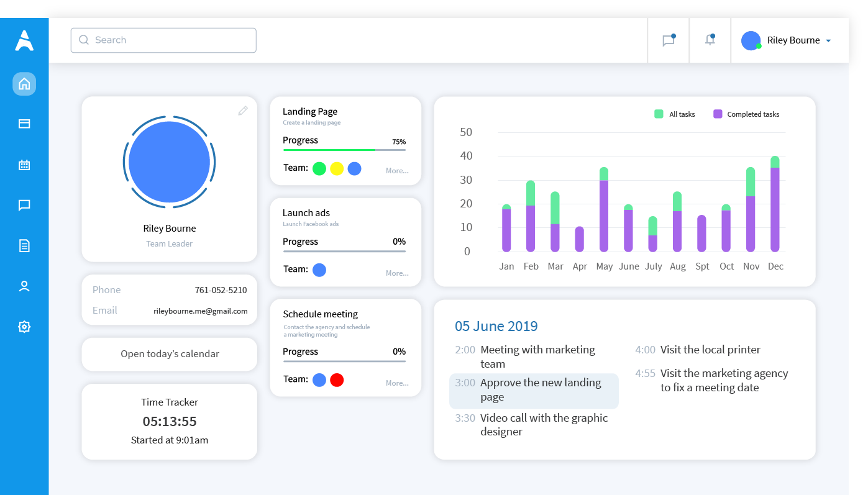This screenshot has width=868, height=495.
Task: Select green team member on Landing Page
Action: point(319,168)
